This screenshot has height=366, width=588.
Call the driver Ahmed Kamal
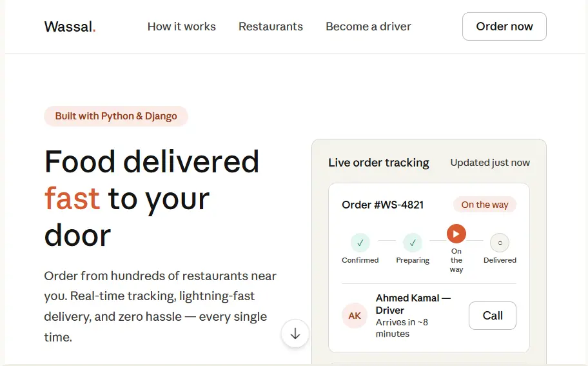493,316
